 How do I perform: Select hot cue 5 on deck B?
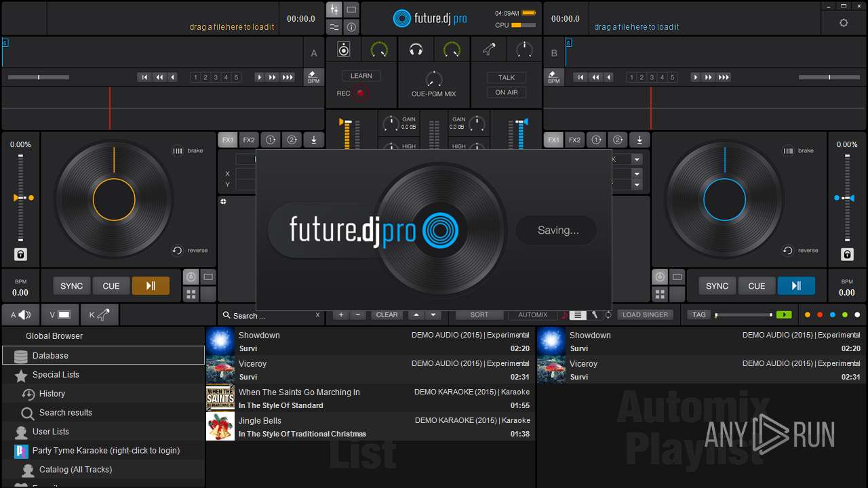673,77
